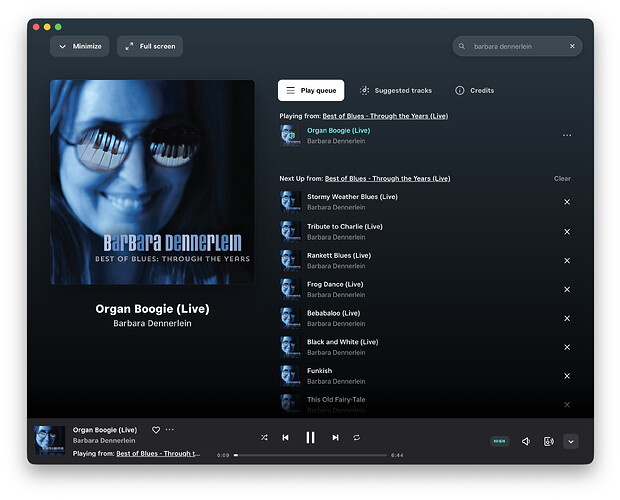620x500 pixels.
Task: Collapse now playing view with bottom chevron
Action: click(x=571, y=441)
